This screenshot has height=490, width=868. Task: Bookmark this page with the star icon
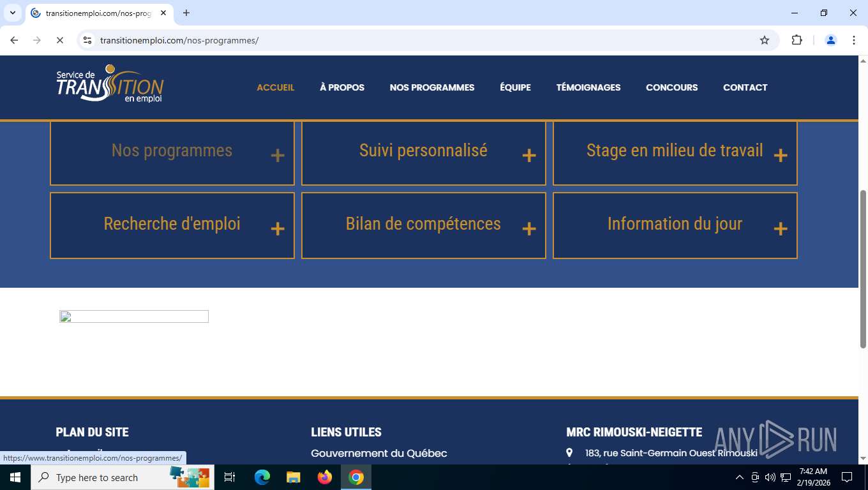tap(765, 40)
